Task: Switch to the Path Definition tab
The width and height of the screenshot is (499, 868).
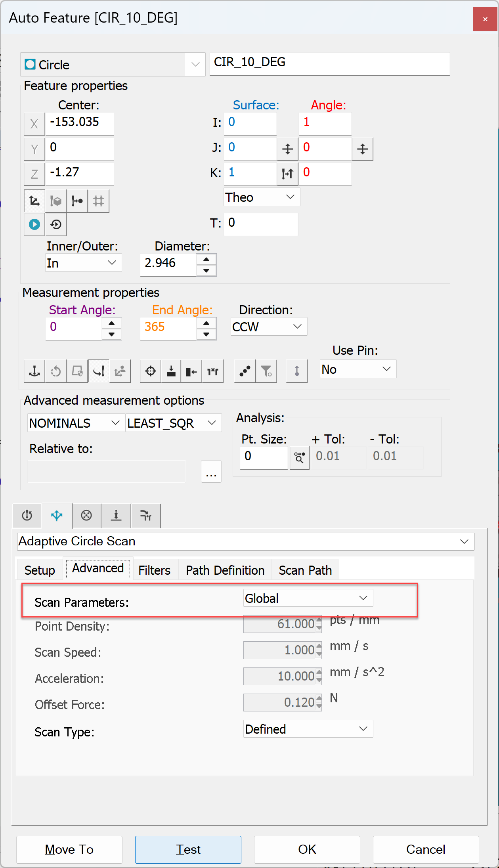Action: 225,570
